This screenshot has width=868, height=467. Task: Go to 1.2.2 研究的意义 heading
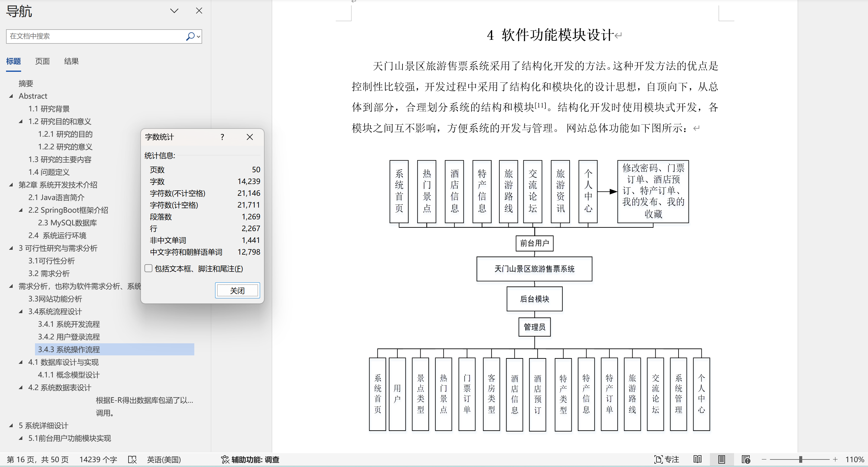coord(65,147)
